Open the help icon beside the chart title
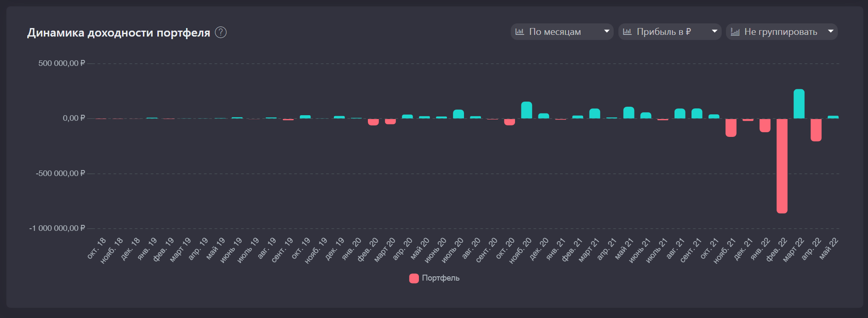The image size is (868, 318). tap(221, 32)
